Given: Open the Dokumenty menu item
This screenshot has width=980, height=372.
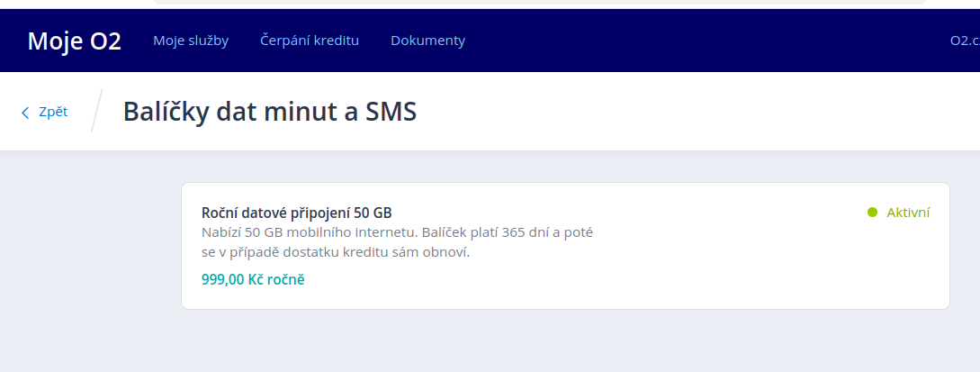Looking at the screenshot, I should tap(427, 41).
